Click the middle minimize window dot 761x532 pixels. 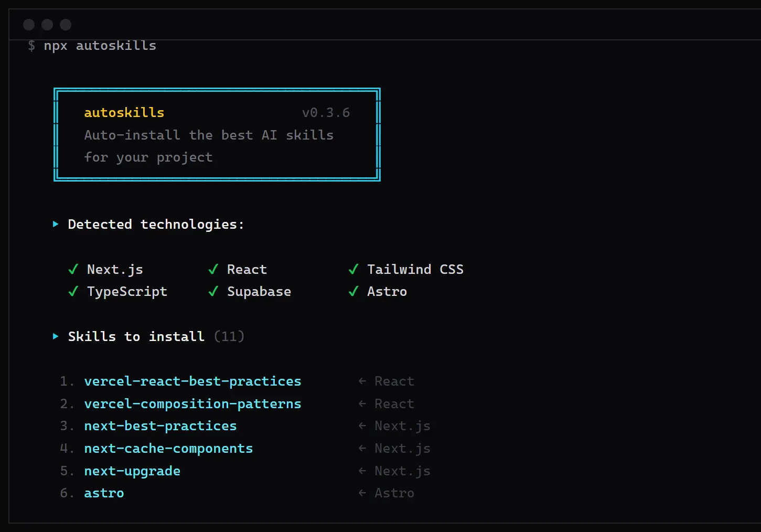point(47,25)
